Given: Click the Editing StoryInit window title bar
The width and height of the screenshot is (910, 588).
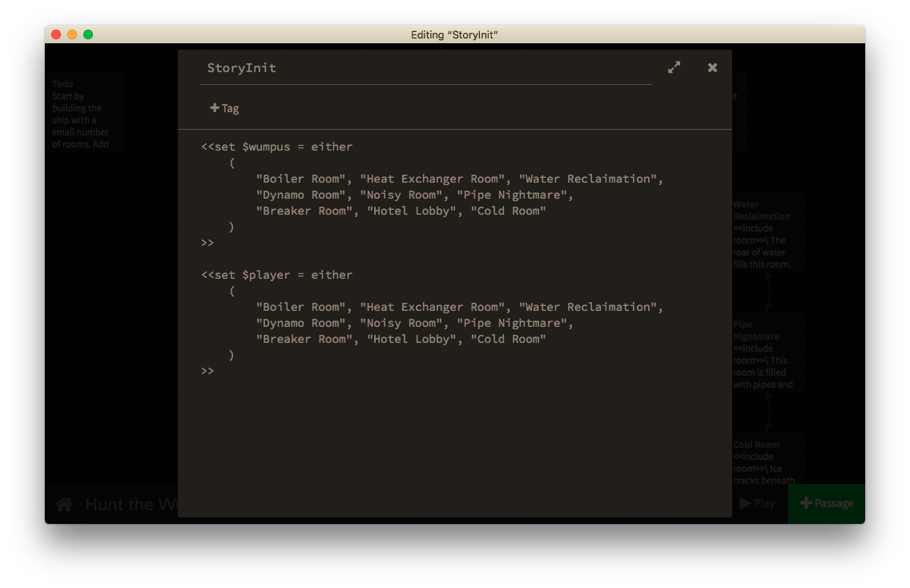Looking at the screenshot, I should pyautogui.click(x=453, y=34).
